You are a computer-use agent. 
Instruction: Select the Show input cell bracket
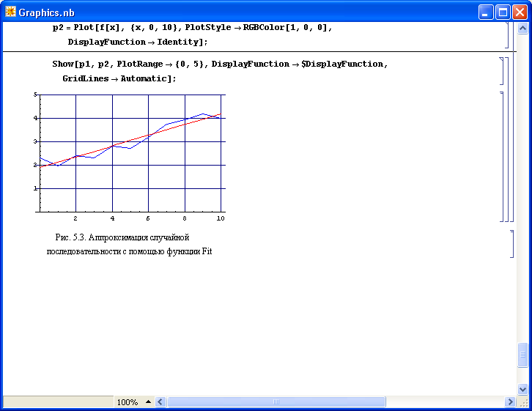tap(502, 71)
